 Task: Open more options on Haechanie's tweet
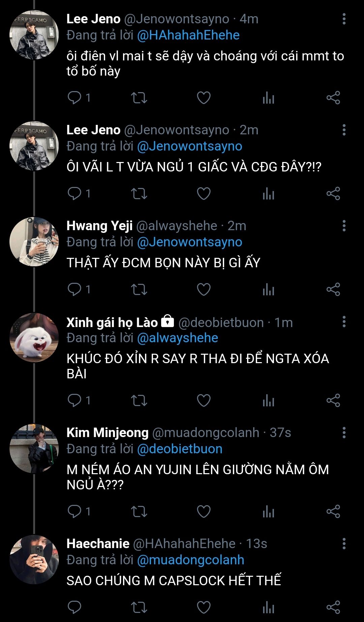tap(344, 544)
